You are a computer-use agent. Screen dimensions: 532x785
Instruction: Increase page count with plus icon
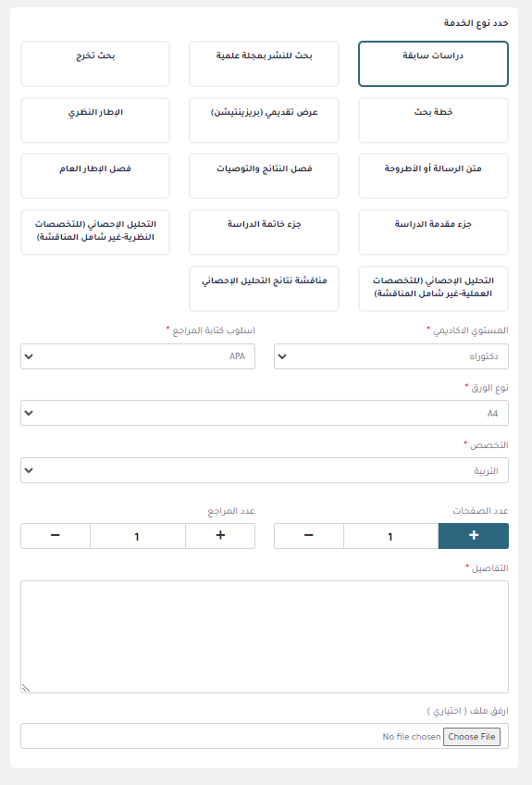474,536
